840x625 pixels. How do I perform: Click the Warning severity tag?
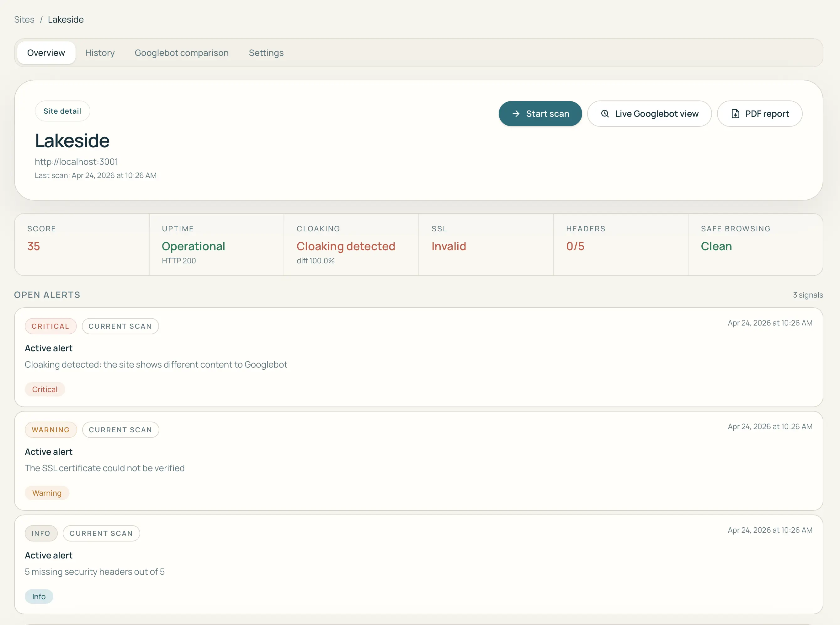click(x=47, y=493)
